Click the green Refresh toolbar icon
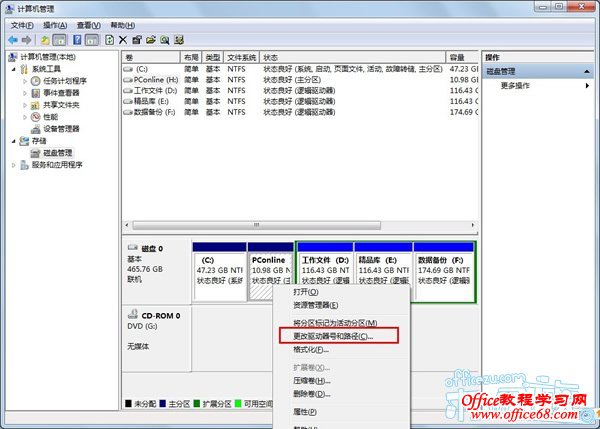600x429 pixels. pyautogui.click(x=109, y=40)
